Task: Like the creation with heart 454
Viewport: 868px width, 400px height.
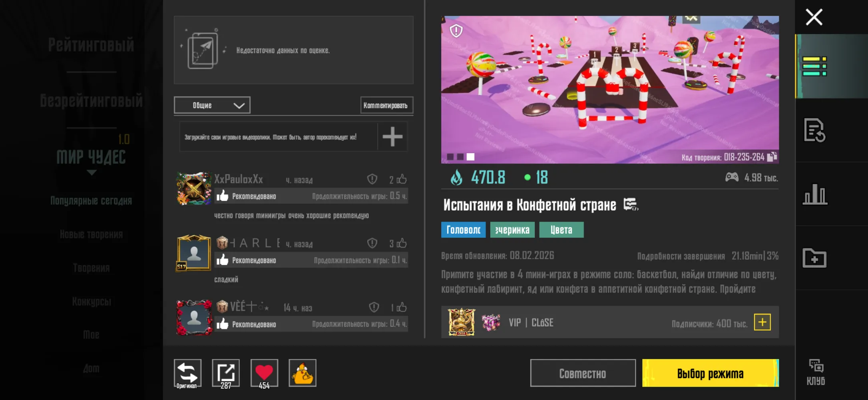Action: coord(264,374)
